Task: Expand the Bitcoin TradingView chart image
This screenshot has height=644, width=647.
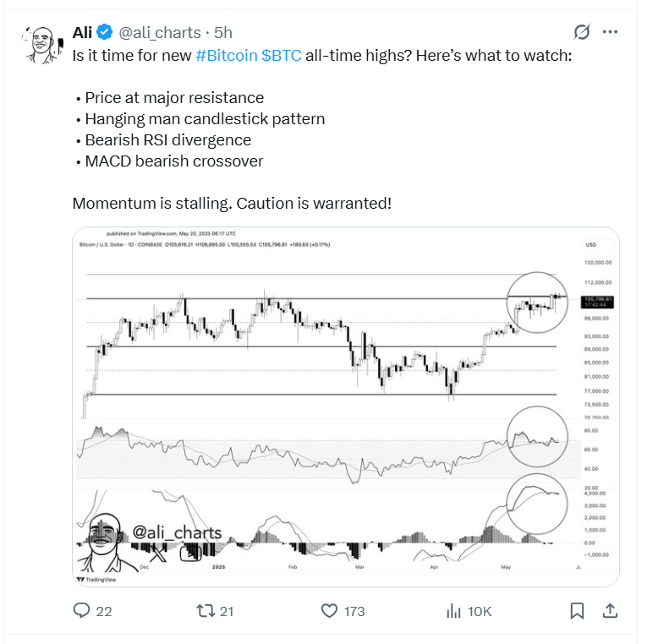Action: click(345, 406)
